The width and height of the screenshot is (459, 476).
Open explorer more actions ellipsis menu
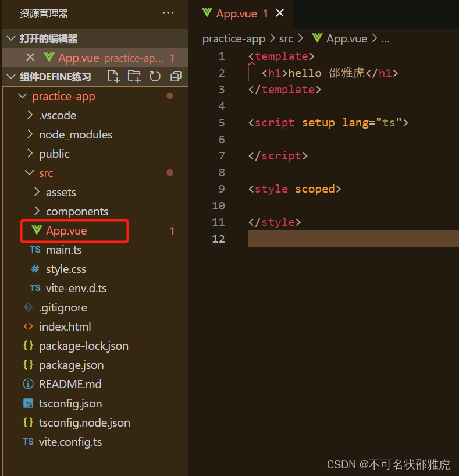[x=168, y=13]
